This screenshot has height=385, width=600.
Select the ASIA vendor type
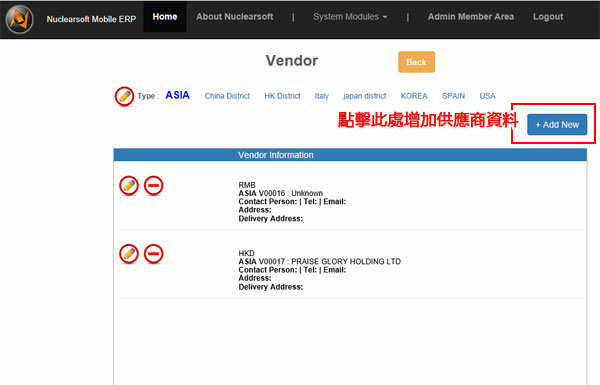tap(177, 95)
